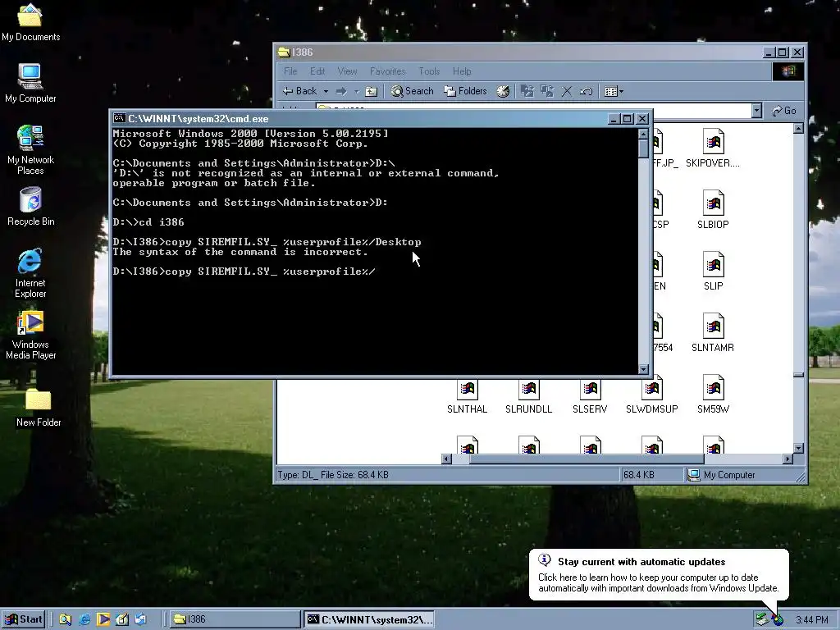Select My Network Places icon
Screen dimensions: 840x630
click(x=30, y=149)
